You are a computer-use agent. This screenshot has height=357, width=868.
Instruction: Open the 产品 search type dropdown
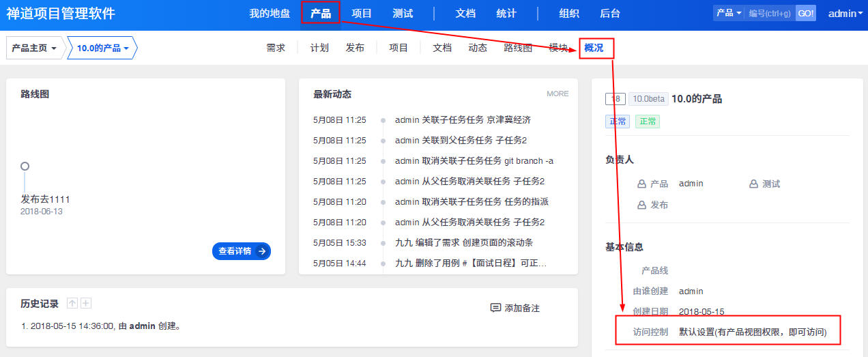729,13
